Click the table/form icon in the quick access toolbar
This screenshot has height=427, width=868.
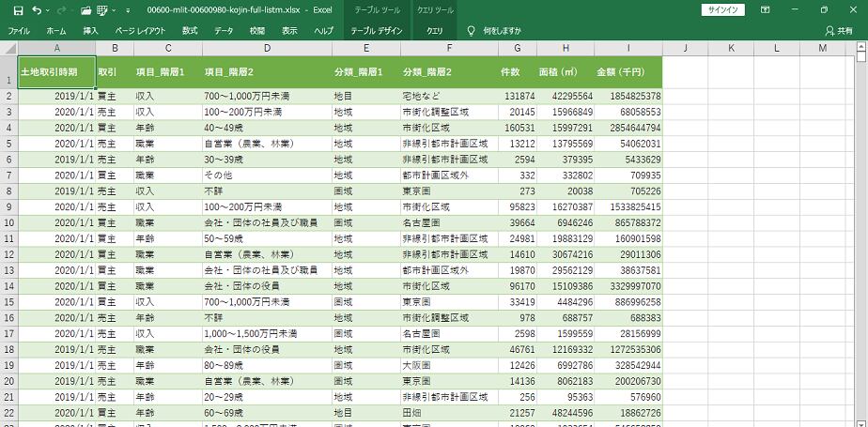coord(104,9)
